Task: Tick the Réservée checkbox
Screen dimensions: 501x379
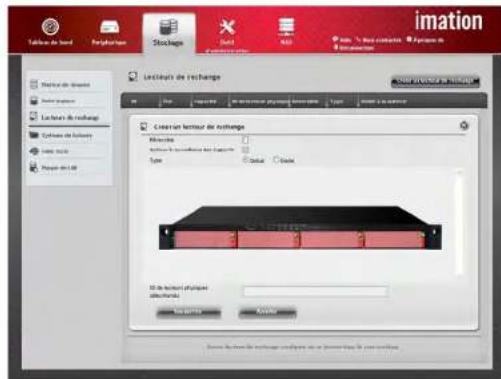Action: (x=245, y=140)
